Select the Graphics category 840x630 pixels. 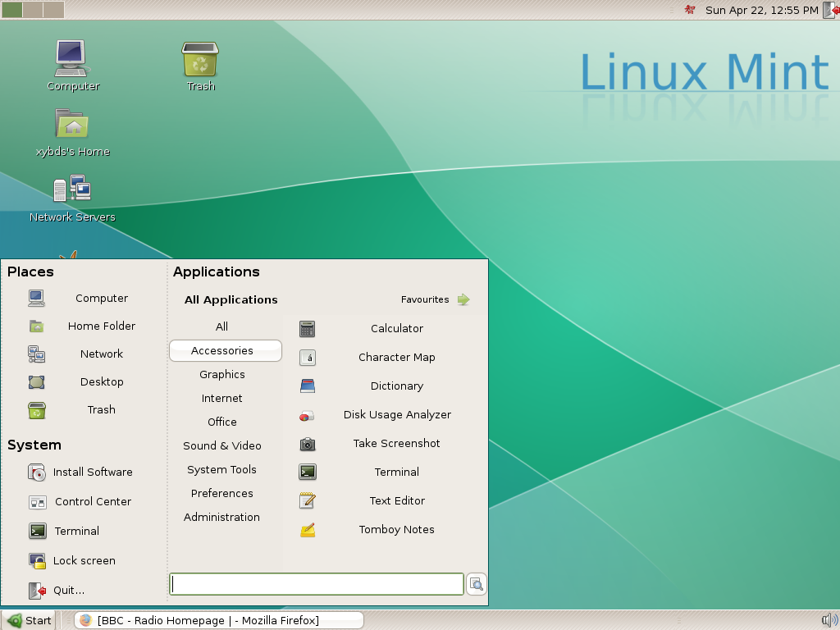click(221, 374)
